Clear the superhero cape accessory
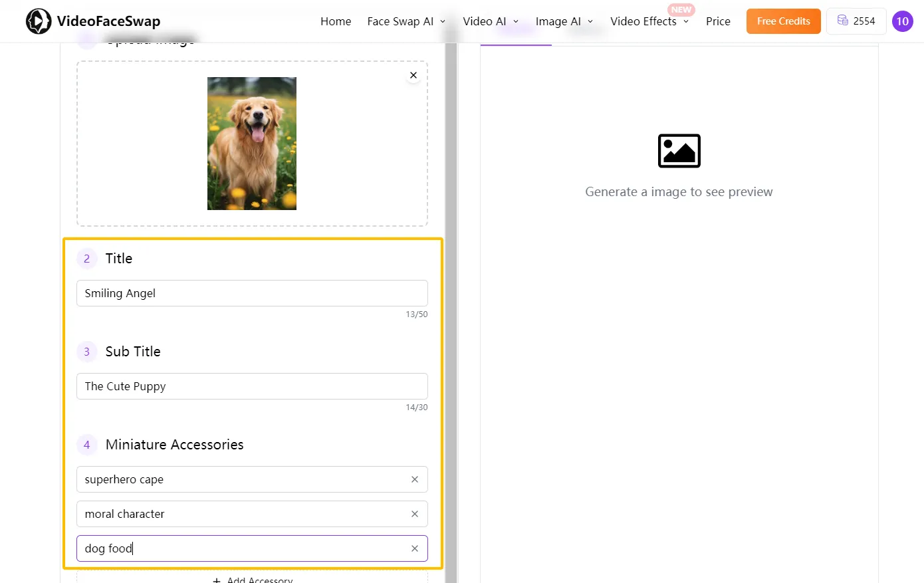The width and height of the screenshot is (924, 583). (x=415, y=479)
